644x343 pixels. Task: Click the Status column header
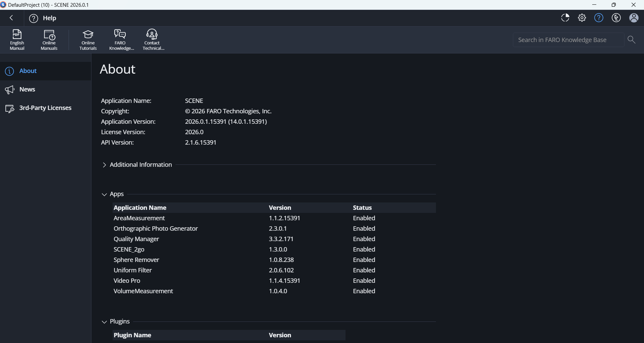pos(362,208)
